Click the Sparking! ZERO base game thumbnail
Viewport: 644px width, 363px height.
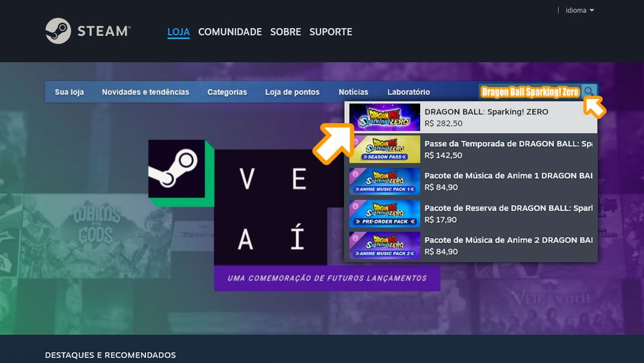click(384, 117)
